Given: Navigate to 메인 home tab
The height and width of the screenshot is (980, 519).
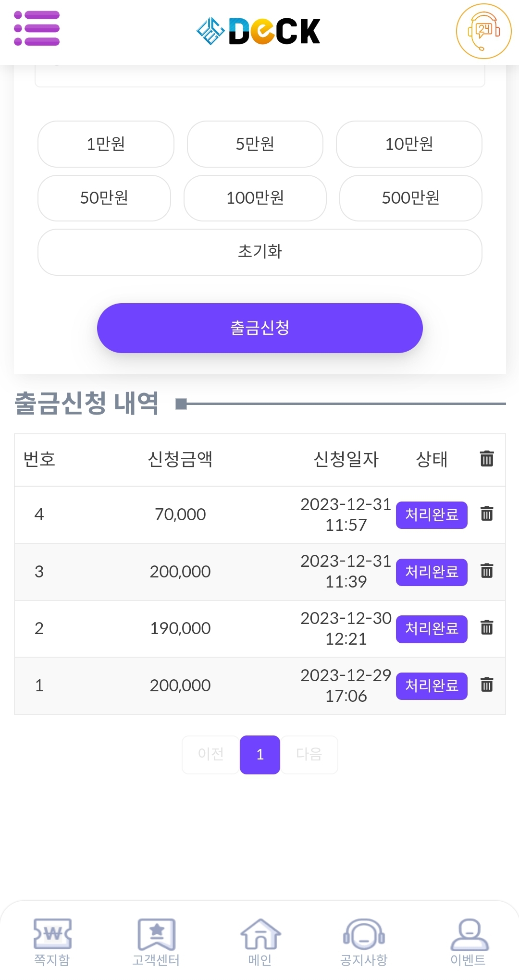Looking at the screenshot, I should click(x=260, y=942).
